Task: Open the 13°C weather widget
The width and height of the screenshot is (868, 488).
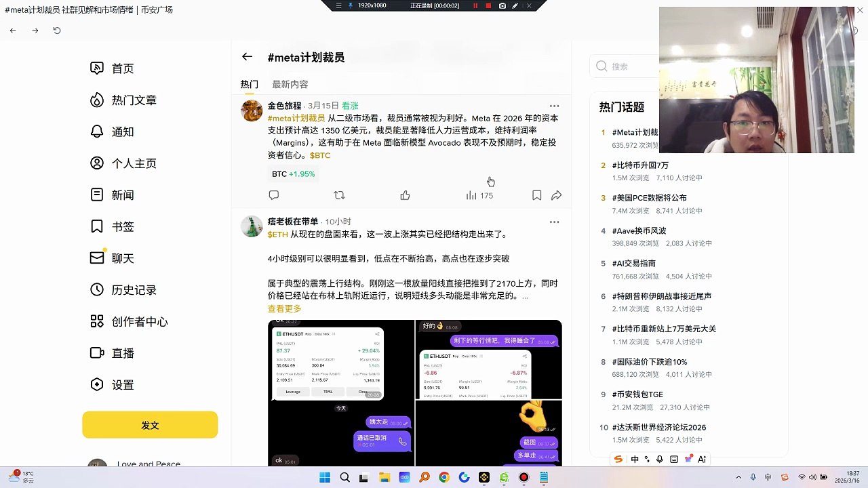Action: [x=20, y=477]
